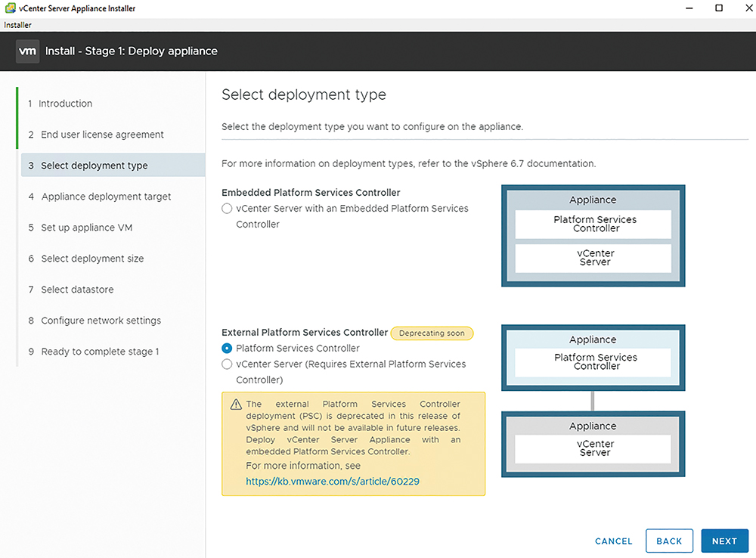Maximize the installer window
Image resolution: width=756 pixels, height=558 pixels.
point(719,8)
